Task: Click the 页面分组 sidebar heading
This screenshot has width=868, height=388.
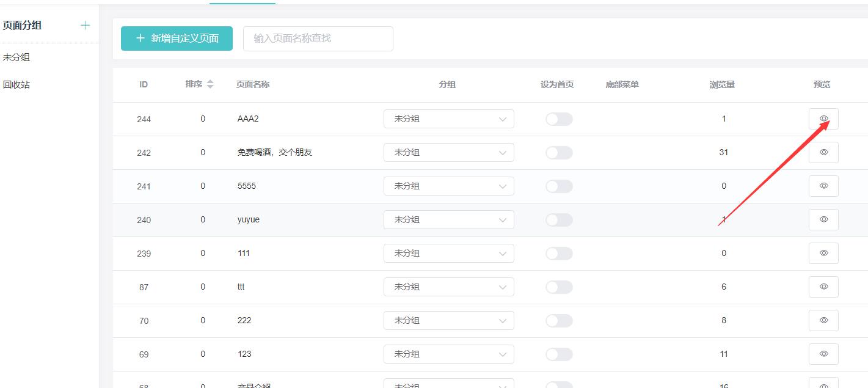Action: pyautogui.click(x=22, y=25)
